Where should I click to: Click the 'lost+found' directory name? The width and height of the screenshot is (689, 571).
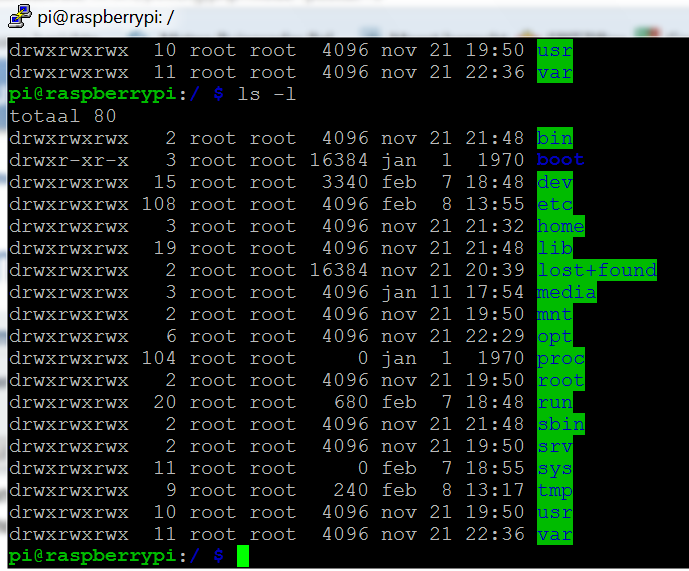[596, 270]
